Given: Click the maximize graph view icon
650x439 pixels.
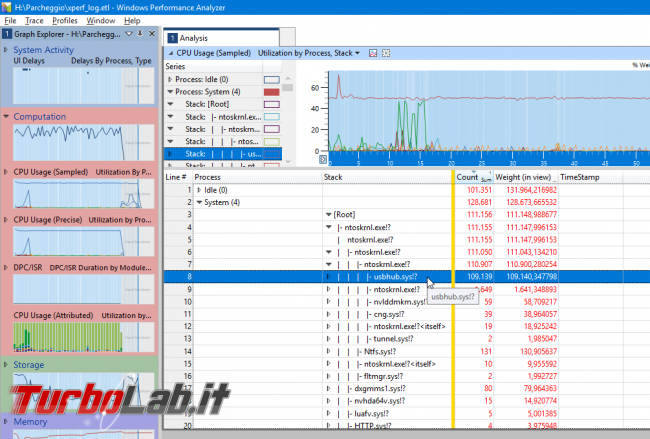Looking at the screenshot, I should [x=386, y=53].
